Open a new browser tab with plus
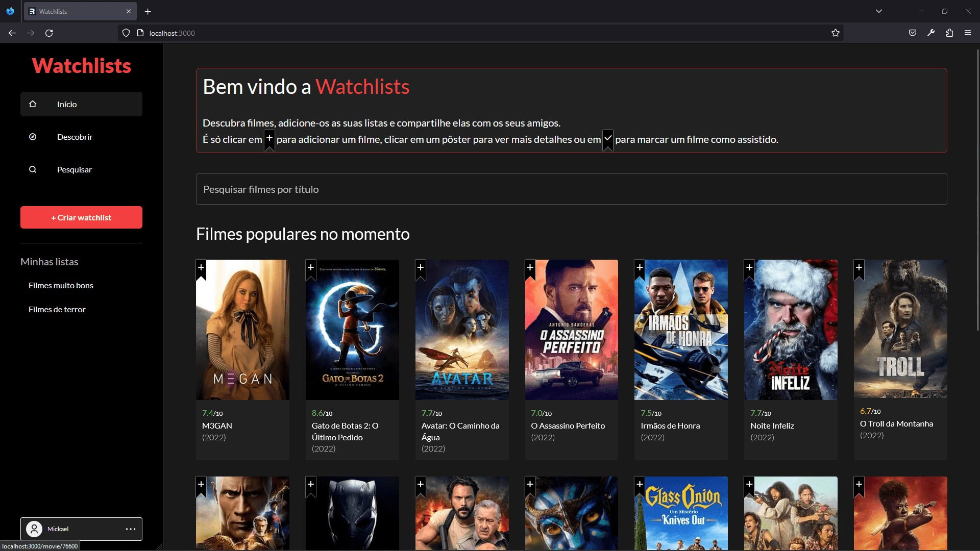 [x=148, y=11]
